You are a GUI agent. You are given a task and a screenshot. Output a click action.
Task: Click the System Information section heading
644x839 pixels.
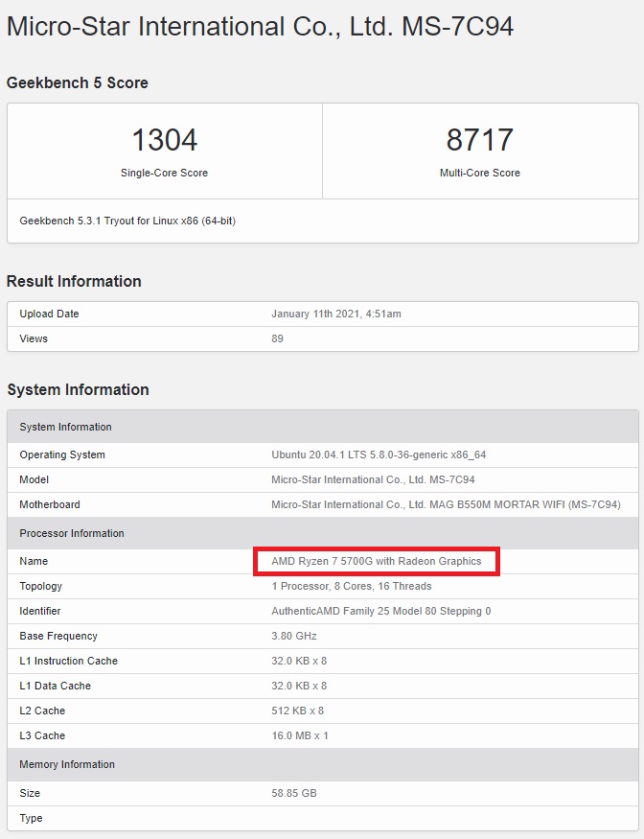point(78,389)
